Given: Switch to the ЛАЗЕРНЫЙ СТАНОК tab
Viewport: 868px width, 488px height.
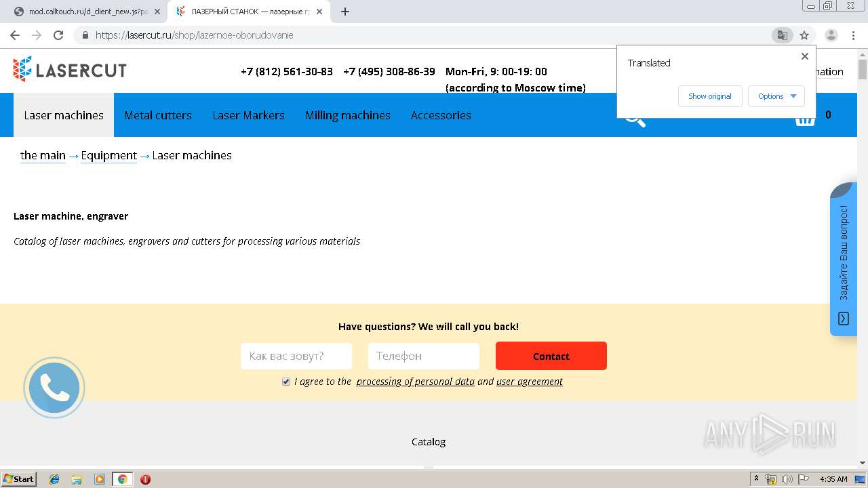Looking at the screenshot, I should pos(247,12).
